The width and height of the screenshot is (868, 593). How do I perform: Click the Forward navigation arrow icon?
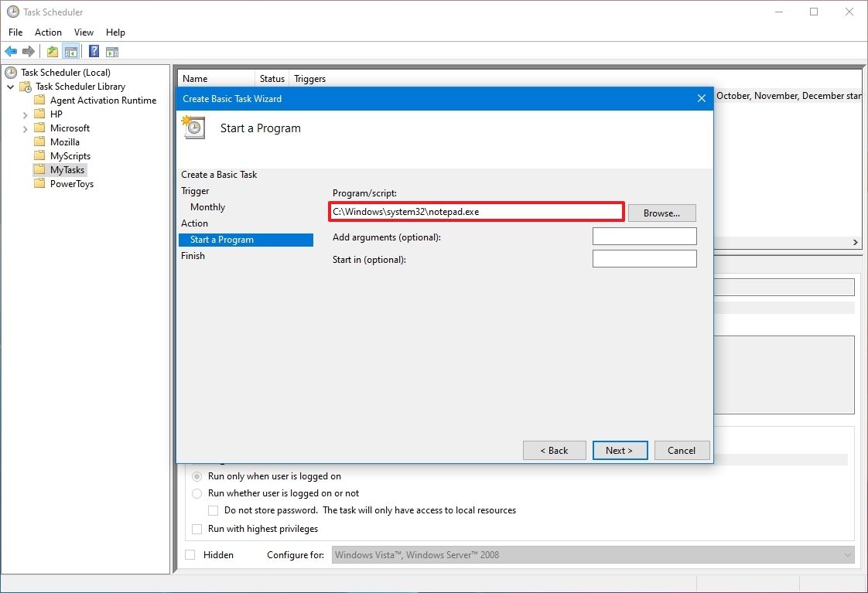pos(29,51)
